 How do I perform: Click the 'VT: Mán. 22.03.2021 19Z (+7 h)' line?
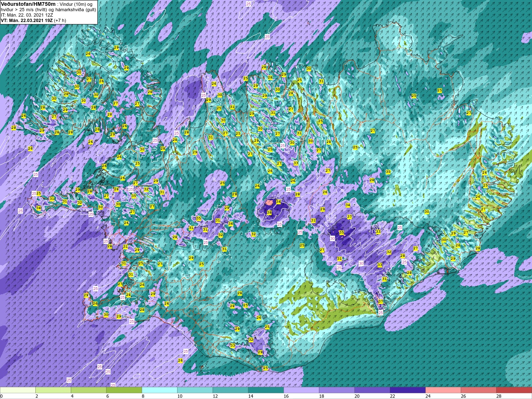33,20
